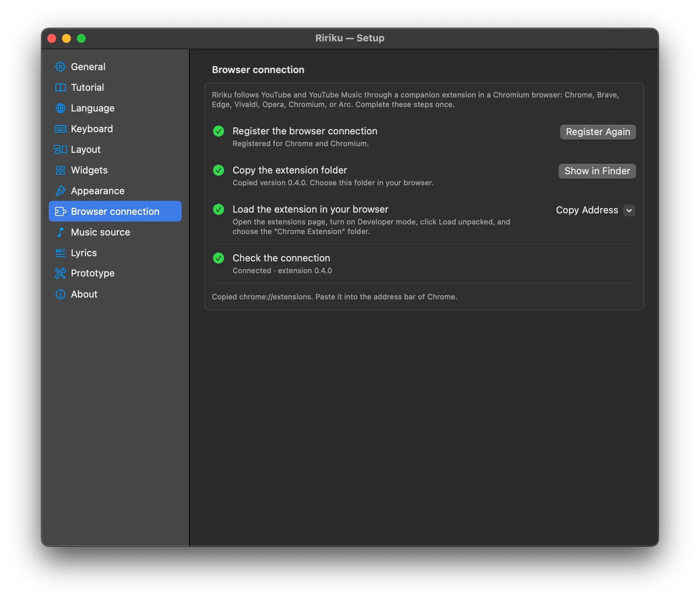Click the "Open the extensions page" instructions text
700x601 pixels.
click(371, 227)
